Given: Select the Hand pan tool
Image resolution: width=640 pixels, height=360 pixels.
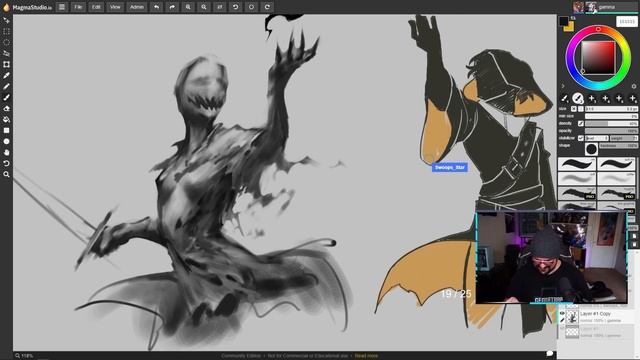Looking at the screenshot, I should coord(6,153).
